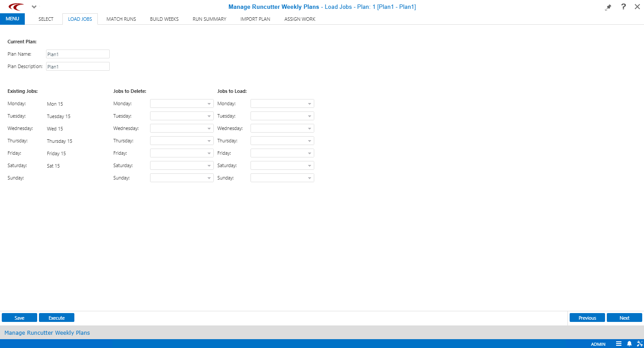View notifications via the bell icon
Screen dimensions: 644x348
[629, 344]
